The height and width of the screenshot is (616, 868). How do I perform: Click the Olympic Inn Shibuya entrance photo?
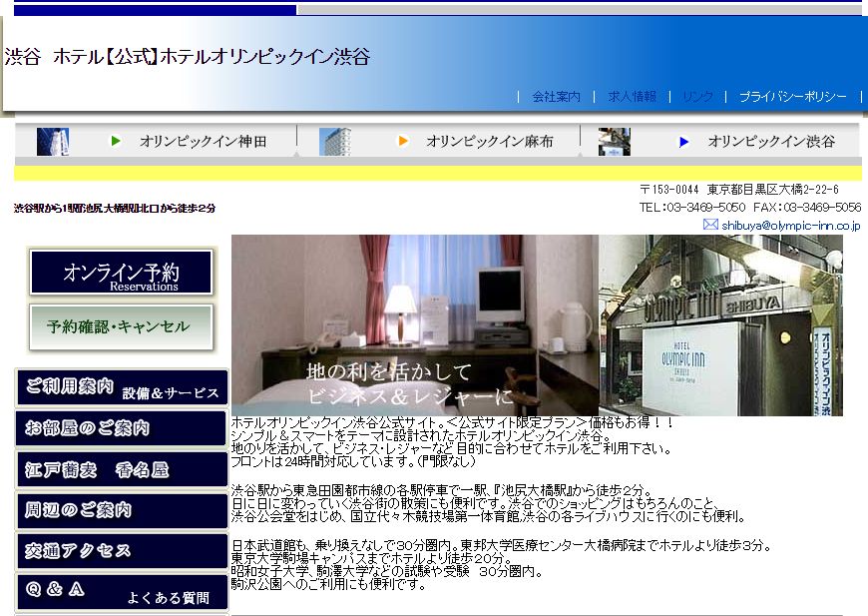point(720,325)
